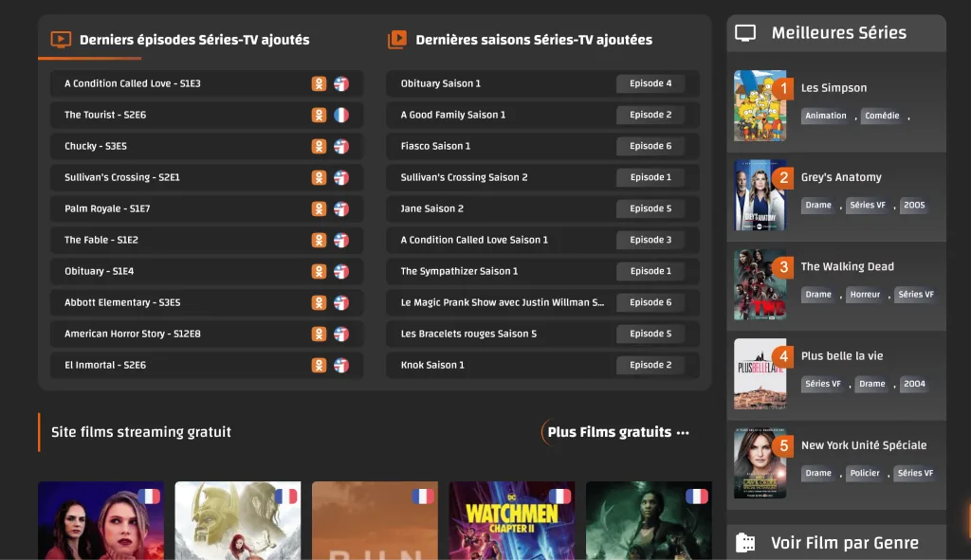
Task: Click the flag icon on the El Inmortal row
Action: tap(341, 365)
